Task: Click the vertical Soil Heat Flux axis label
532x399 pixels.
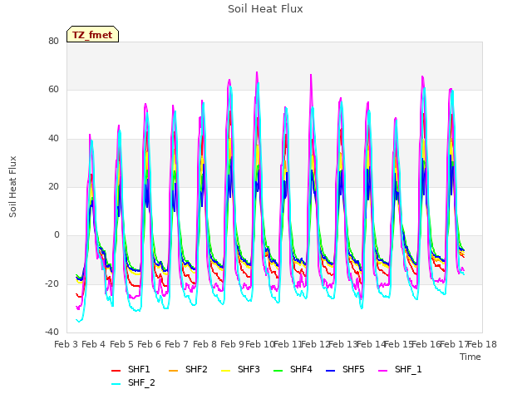Action: 12,187
